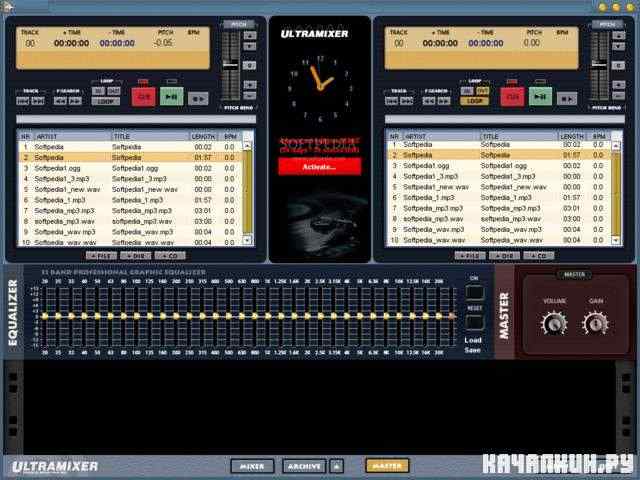Toggle the PITCH button on left deck
Image resolution: width=640 pixels, height=480 pixels.
(x=239, y=24)
